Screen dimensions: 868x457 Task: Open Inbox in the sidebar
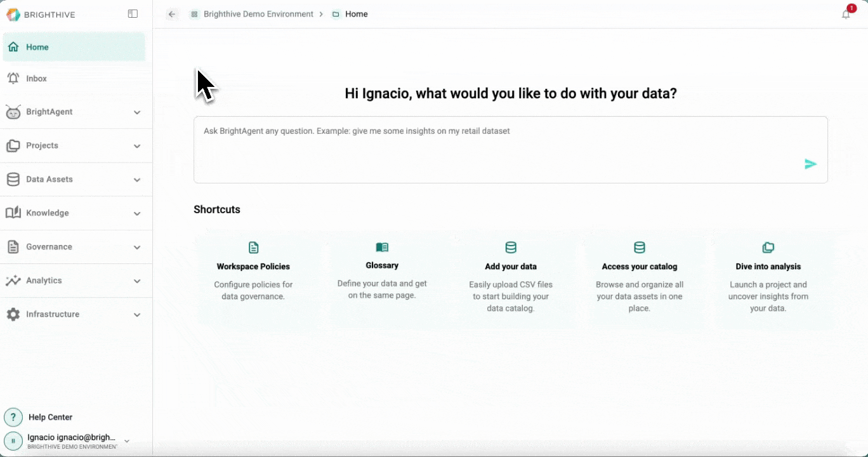point(74,78)
